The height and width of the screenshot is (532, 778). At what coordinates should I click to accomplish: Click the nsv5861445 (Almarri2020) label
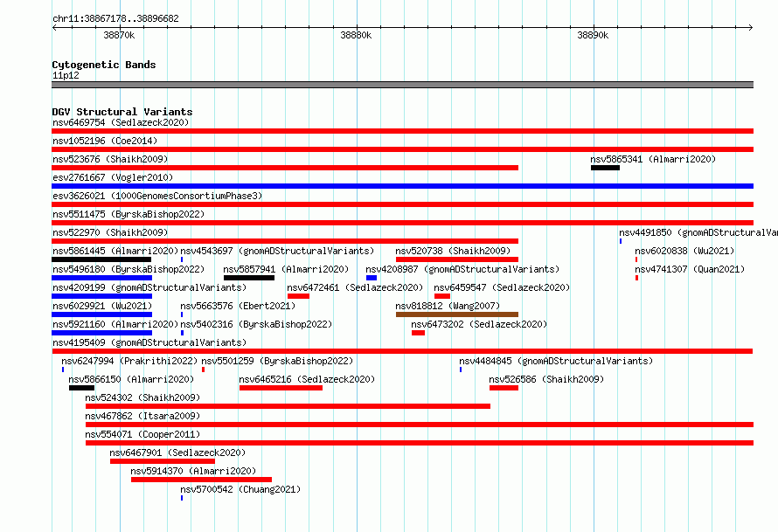point(115,251)
